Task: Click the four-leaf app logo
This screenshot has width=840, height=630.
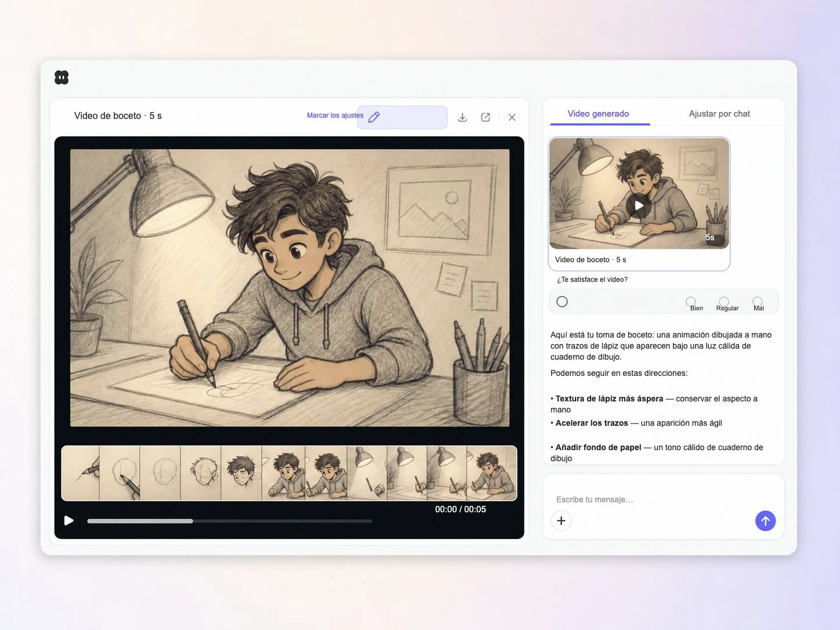Action: pyautogui.click(x=61, y=78)
